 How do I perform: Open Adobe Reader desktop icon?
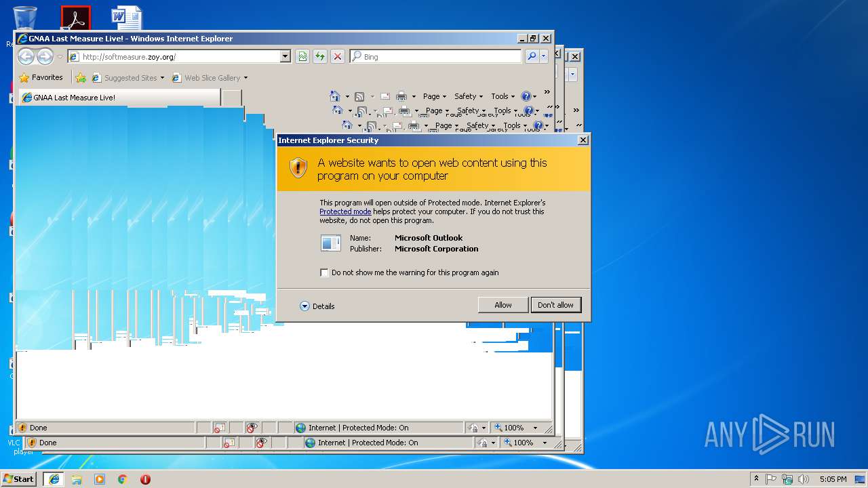75,18
